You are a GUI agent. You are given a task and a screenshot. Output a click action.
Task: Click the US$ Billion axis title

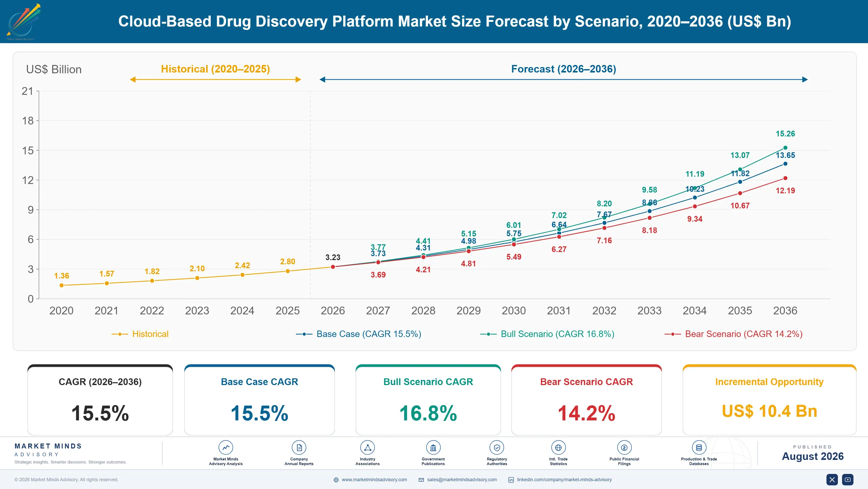54,69
